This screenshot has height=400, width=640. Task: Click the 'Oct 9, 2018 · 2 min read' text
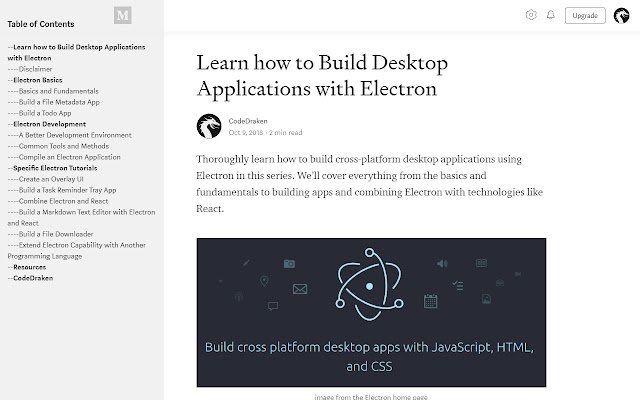(265, 133)
